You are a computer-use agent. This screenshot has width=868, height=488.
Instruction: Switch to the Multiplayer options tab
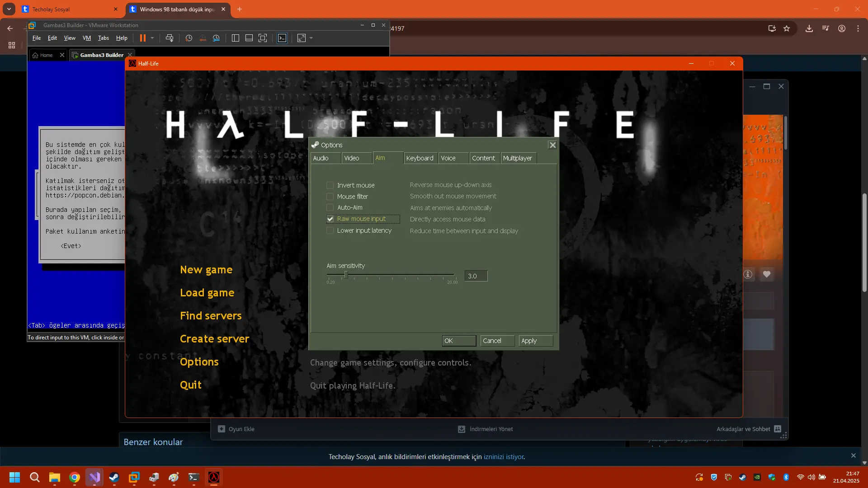[518, 158]
